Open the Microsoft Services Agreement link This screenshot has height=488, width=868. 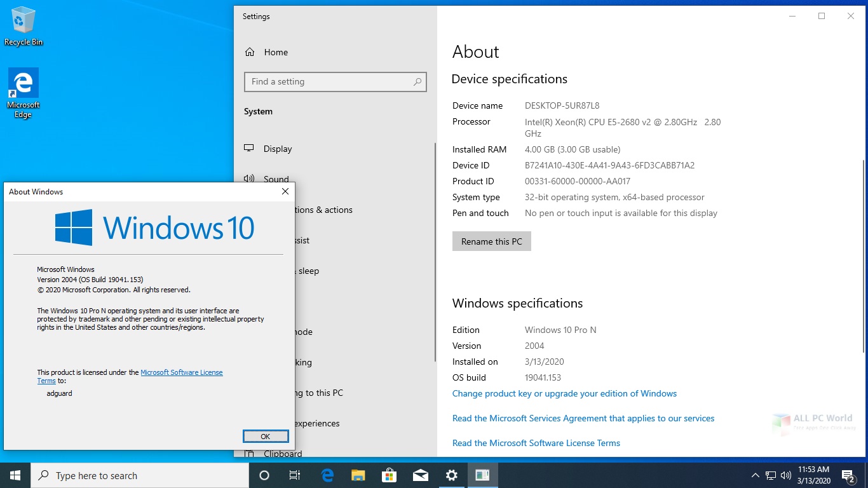583,418
